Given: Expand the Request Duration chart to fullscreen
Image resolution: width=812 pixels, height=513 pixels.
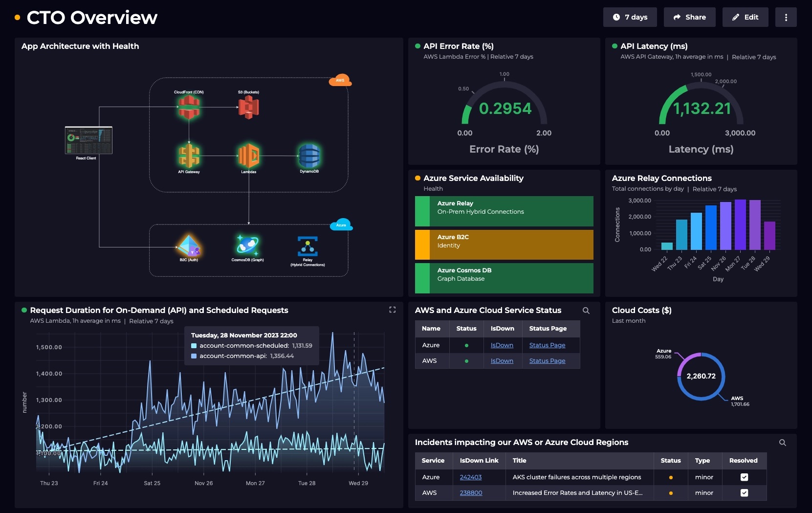Looking at the screenshot, I should 392,310.
